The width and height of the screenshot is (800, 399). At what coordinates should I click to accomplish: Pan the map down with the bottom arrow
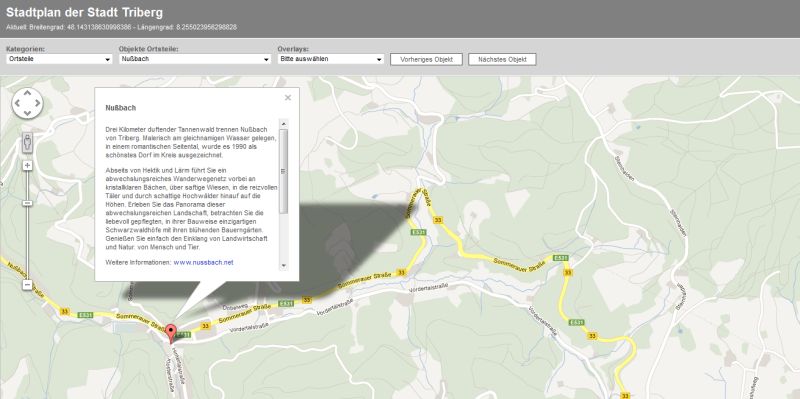28,113
